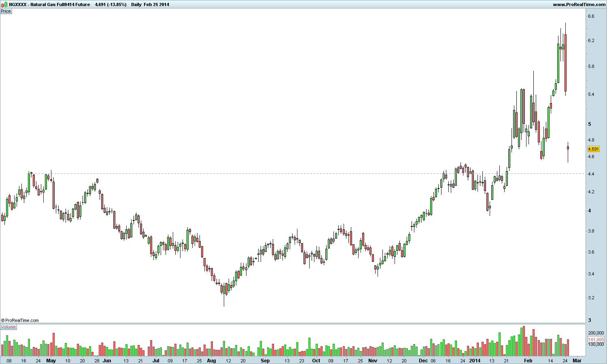Click the Mar label on the time axis

point(577,360)
